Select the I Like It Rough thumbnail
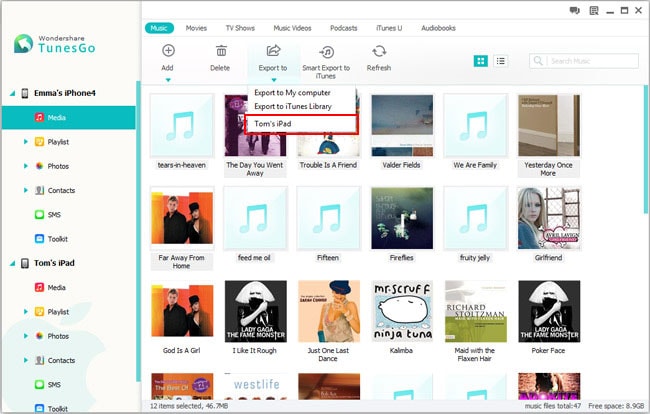Viewport: 650px width, 414px height. click(x=255, y=311)
